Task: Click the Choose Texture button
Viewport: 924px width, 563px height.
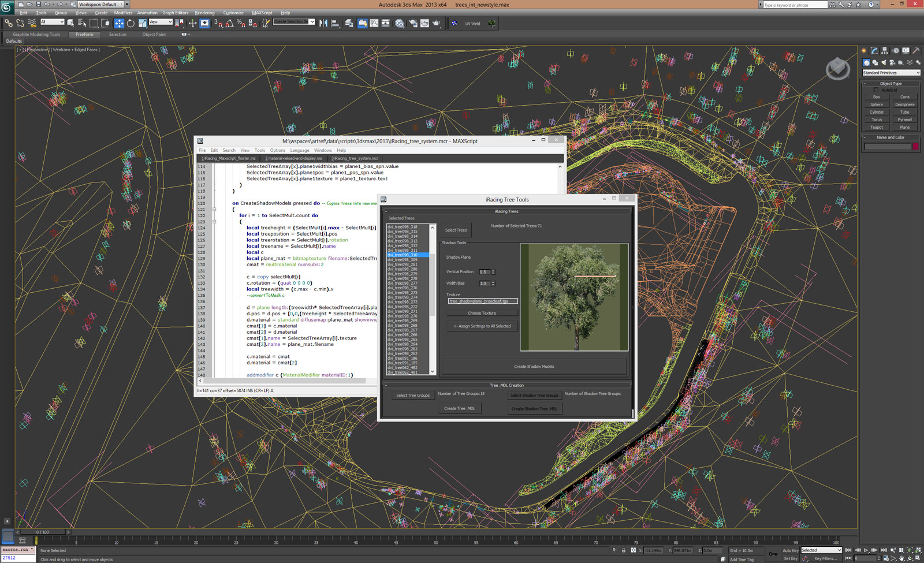Action: pos(482,313)
